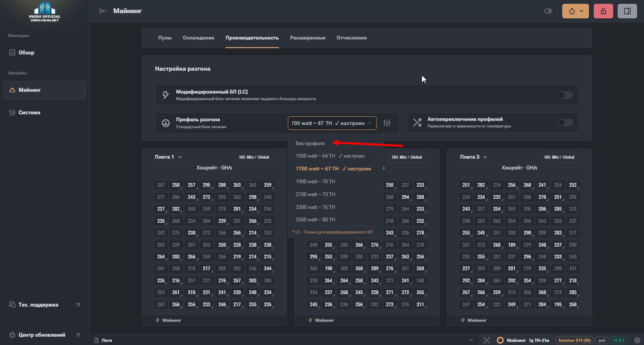
Task: Choose the 2500 watt ~ 80 TH profile
Action: coord(335,220)
